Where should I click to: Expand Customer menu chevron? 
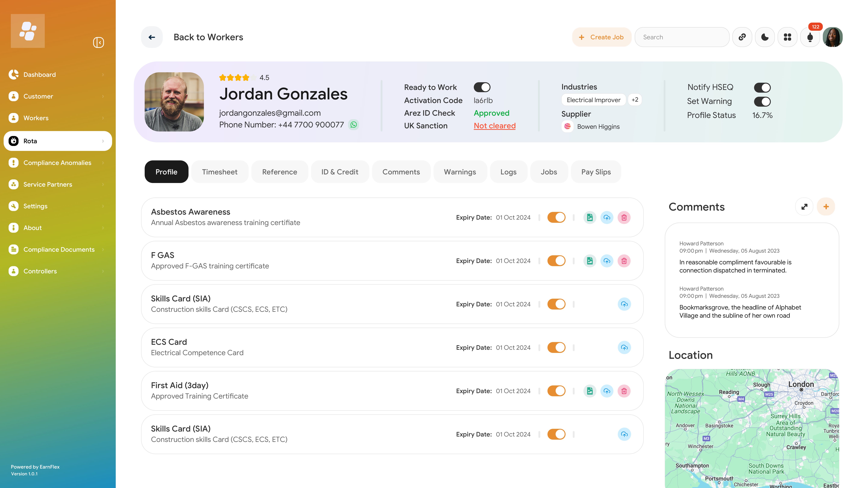click(103, 96)
